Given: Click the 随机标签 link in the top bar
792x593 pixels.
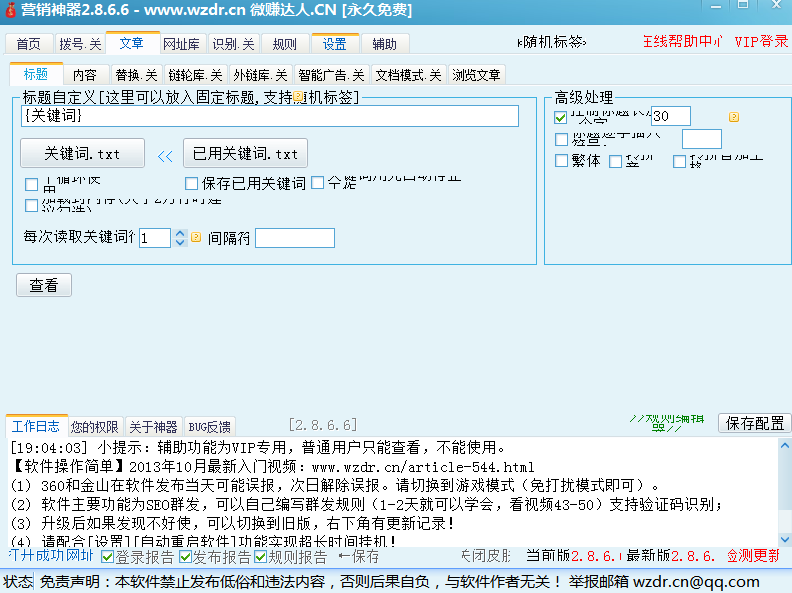Looking at the screenshot, I should pyautogui.click(x=552, y=41).
